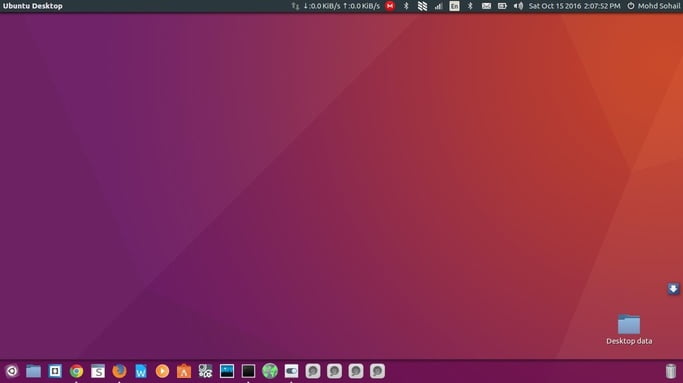Click the Bluetooth icon next to MEGA indicator
The width and height of the screenshot is (683, 383).
tap(406, 6)
